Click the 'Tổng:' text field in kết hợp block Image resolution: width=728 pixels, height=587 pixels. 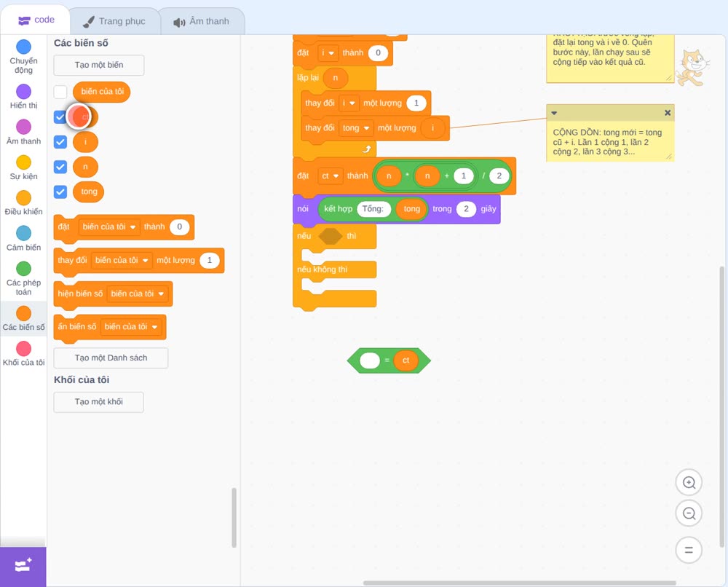tap(373, 209)
